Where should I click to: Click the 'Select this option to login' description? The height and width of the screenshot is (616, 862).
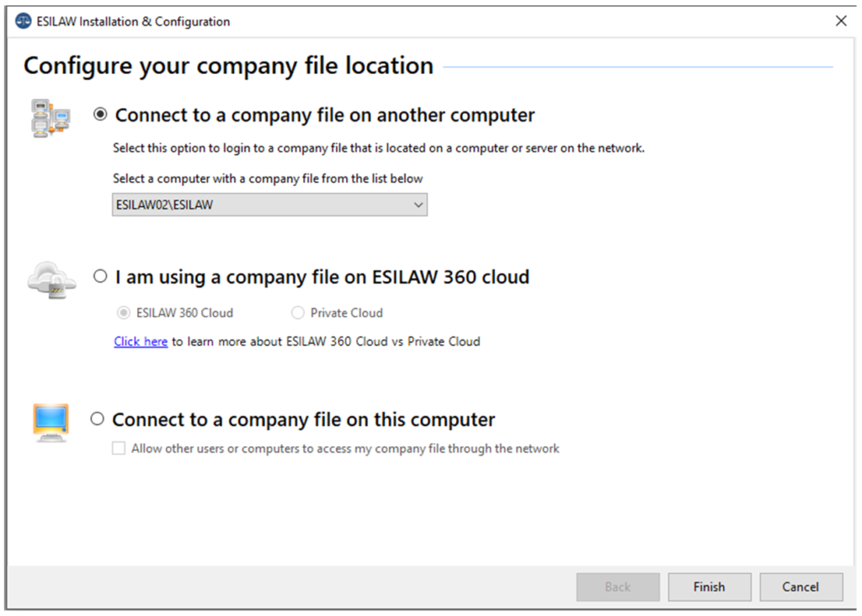point(379,148)
